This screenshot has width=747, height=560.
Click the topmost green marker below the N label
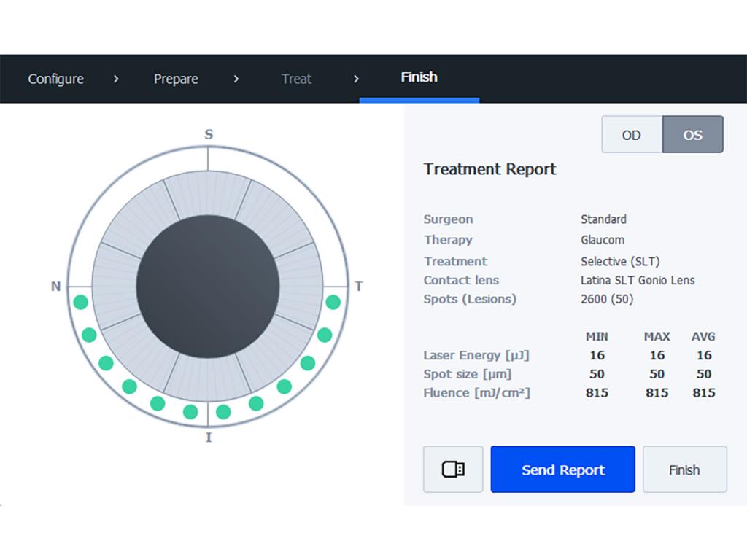point(80,301)
